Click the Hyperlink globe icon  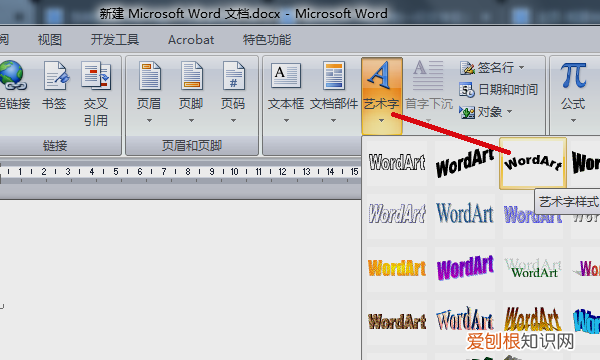pyautogui.click(x=13, y=75)
